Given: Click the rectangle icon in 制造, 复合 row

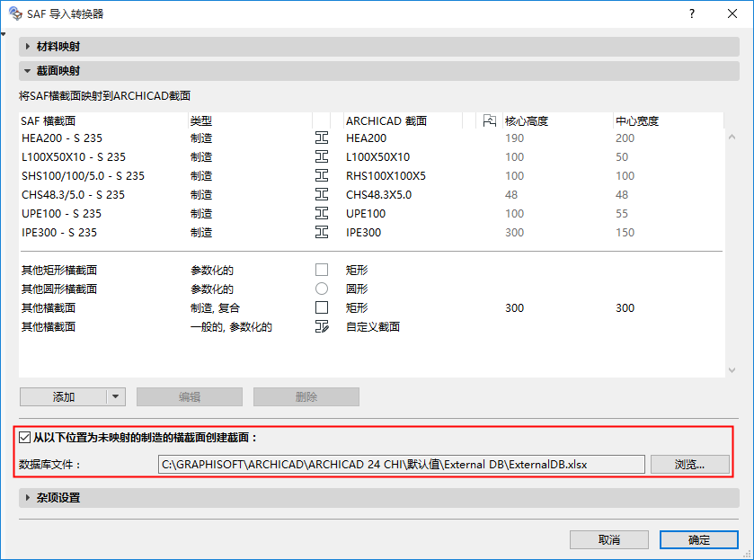Looking at the screenshot, I should (x=322, y=307).
